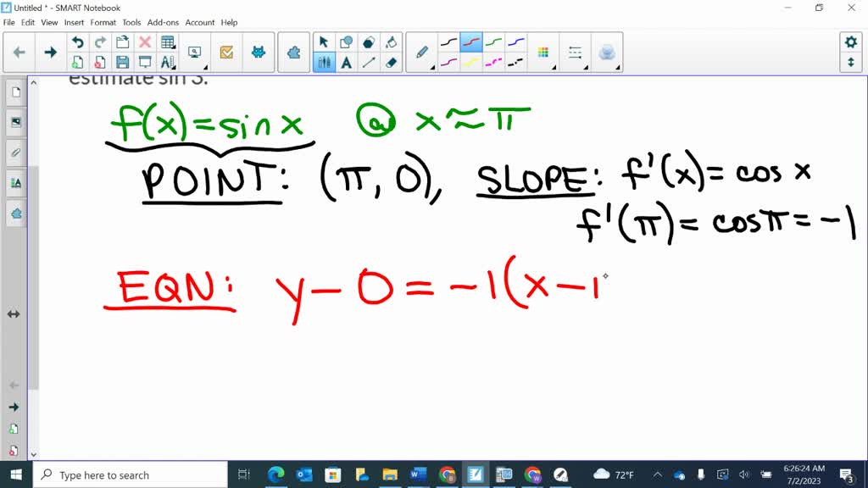
Task: Select the Pen tool
Action: 422,51
